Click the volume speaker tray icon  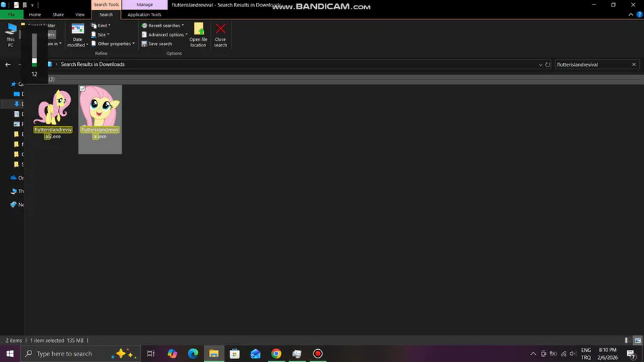pyautogui.click(x=573, y=354)
